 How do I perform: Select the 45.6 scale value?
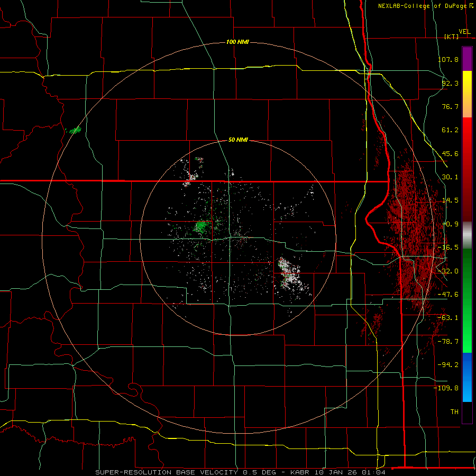[x=450, y=153]
